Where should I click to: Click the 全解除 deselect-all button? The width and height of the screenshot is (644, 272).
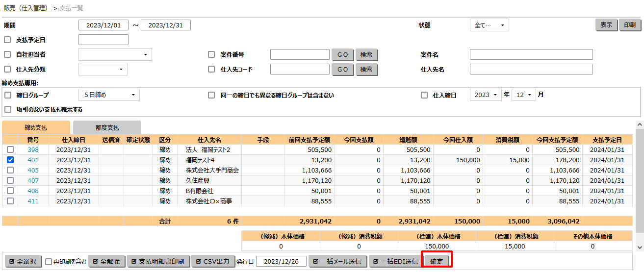pos(106,262)
